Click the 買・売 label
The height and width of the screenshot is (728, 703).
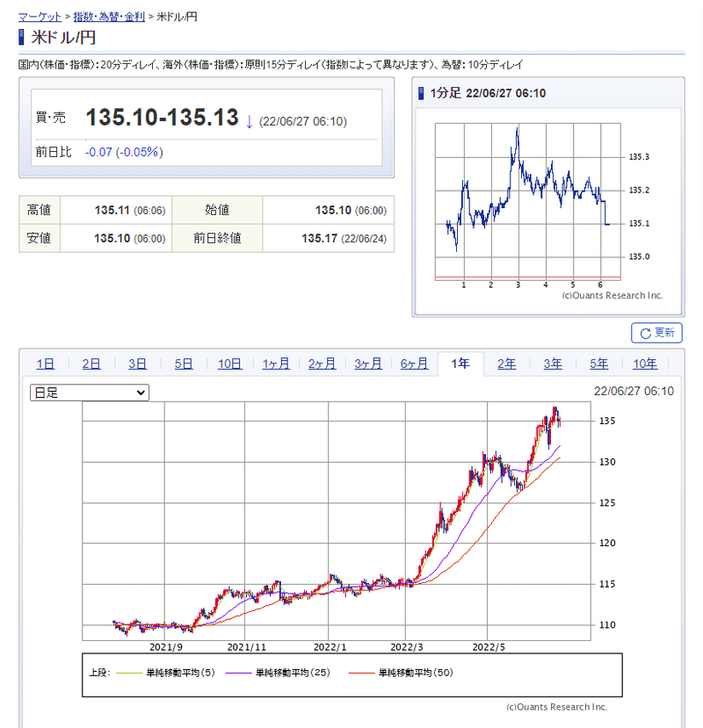[51, 118]
